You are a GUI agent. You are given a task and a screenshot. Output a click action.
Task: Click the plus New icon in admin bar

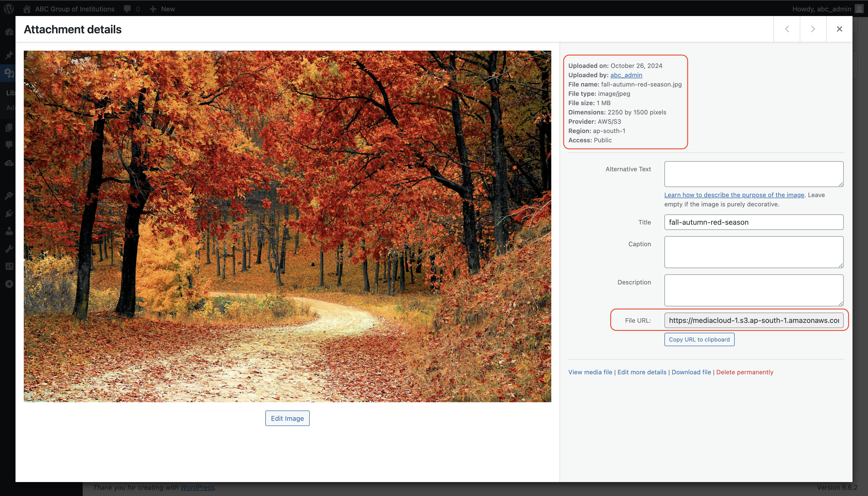point(153,9)
